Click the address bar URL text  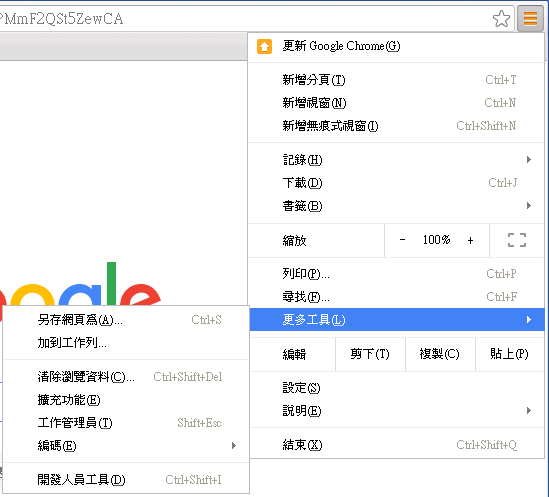tap(61, 19)
